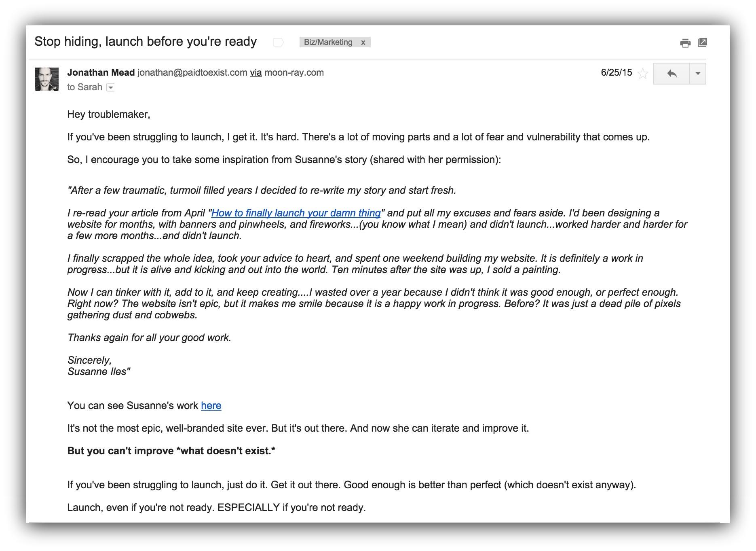Screen dimensions: 756x551
Task: Open the Biz/Marketing label
Action: tap(328, 42)
